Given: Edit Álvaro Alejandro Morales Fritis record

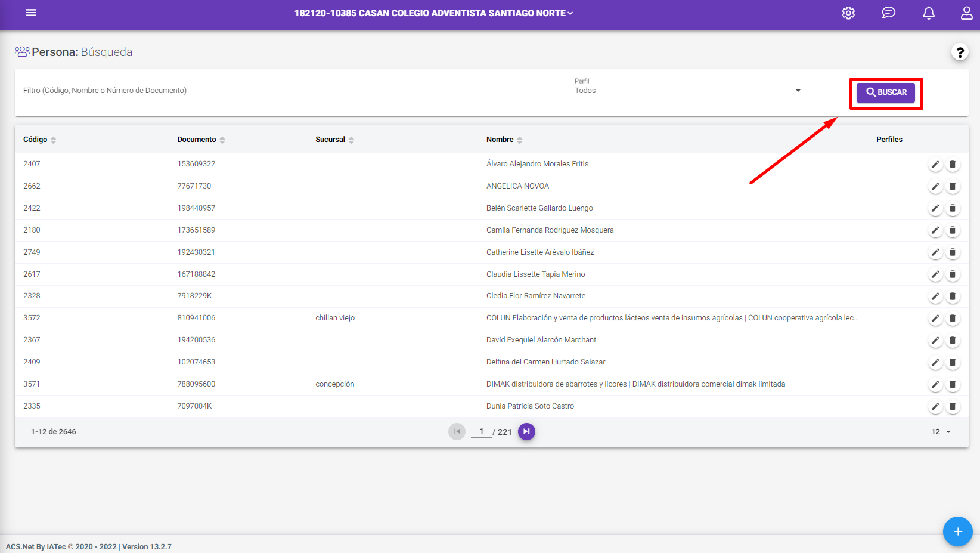Looking at the screenshot, I should 935,165.
